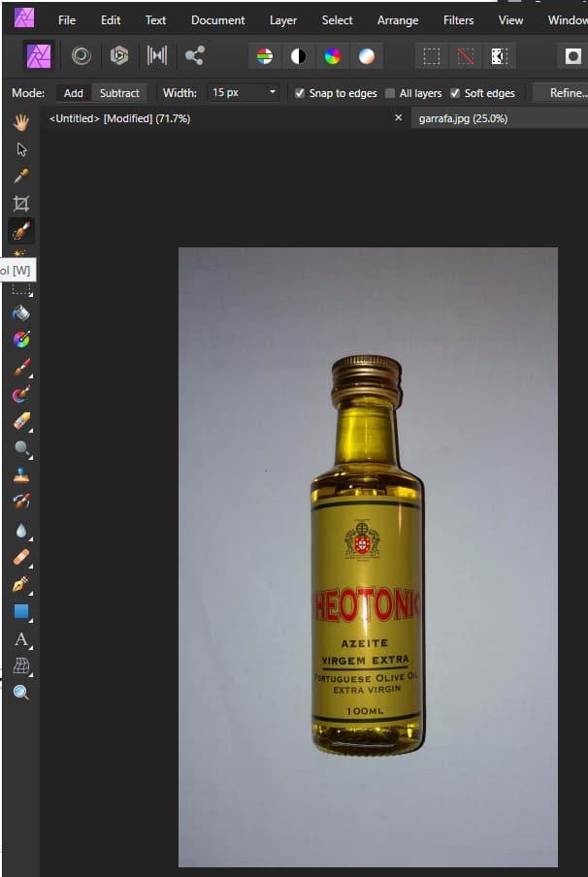Pick the Colour Picker eyedropper tool
The height and width of the screenshot is (877, 588).
[x=21, y=177]
